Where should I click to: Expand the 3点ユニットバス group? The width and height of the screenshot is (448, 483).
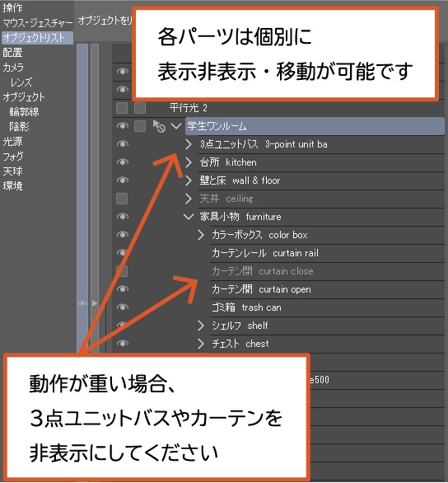coord(189,144)
